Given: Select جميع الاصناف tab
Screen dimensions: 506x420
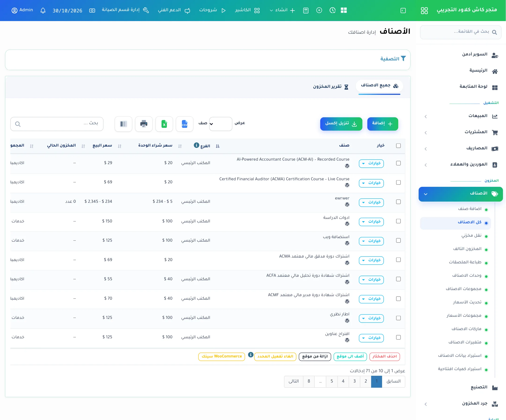Looking at the screenshot, I should (x=379, y=85).
